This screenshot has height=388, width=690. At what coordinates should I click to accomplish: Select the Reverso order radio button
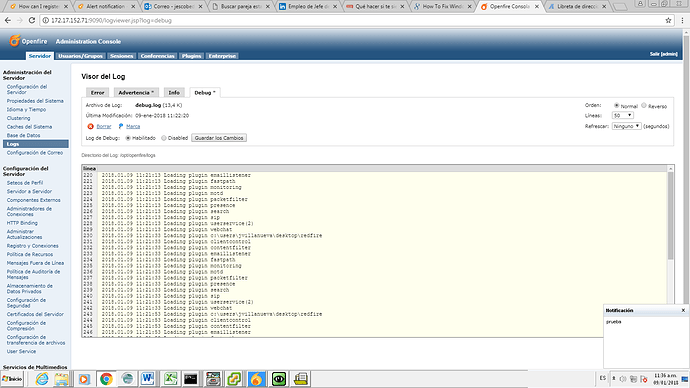click(x=644, y=105)
